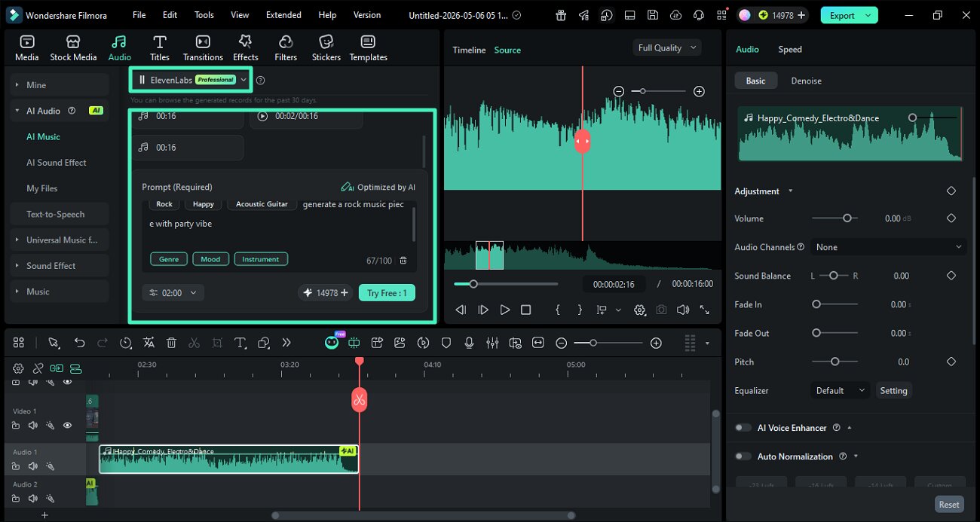Toggle the Volume keyframe diamond
The width and height of the screenshot is (980, 522).
pyautogui.click(x=951, y=218)
